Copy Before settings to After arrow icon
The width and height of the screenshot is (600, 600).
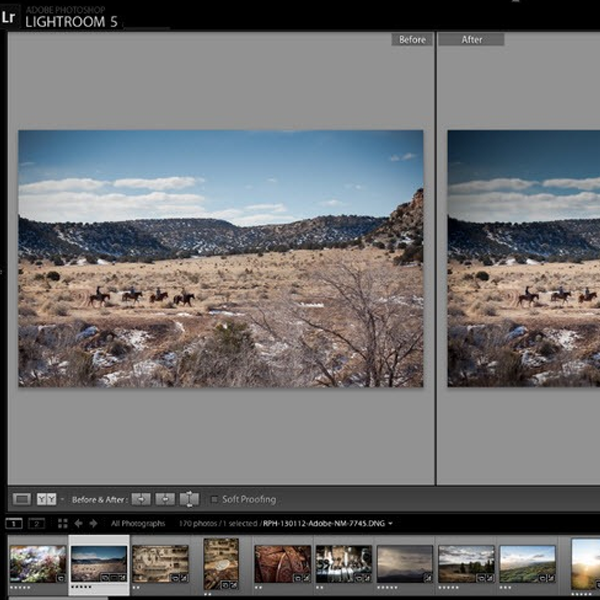pos(142,499)
